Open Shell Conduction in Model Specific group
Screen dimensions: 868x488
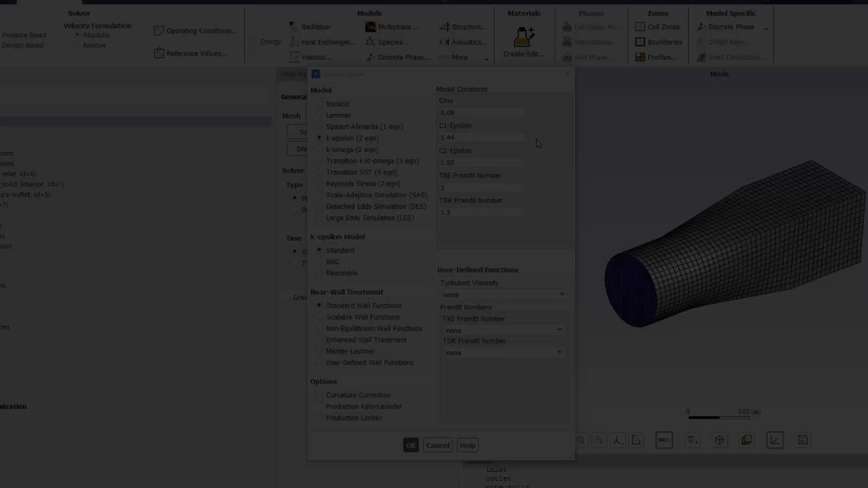732,57
